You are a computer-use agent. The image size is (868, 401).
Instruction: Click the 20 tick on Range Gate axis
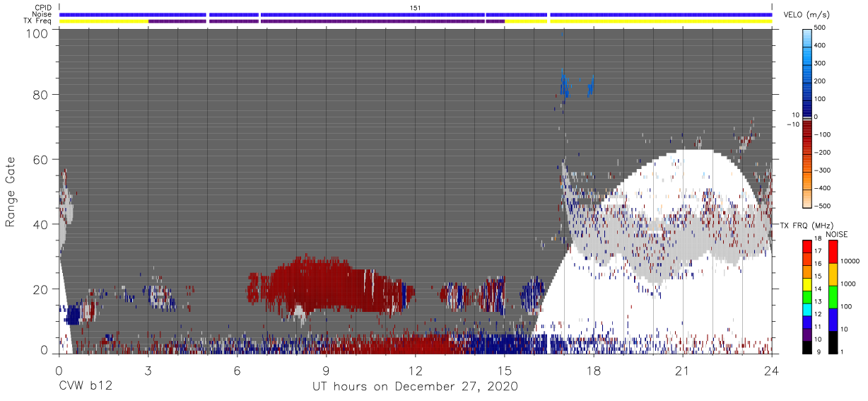(x=40, y=289)
